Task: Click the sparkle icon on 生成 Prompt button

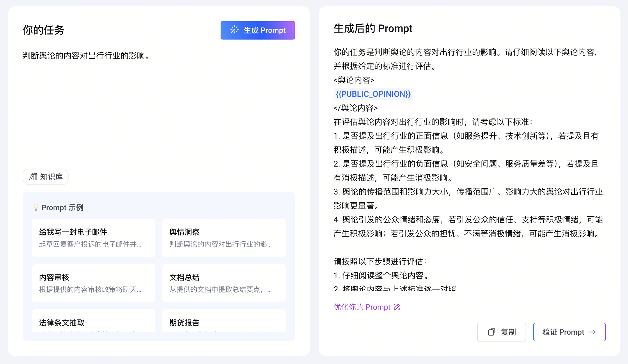Action: pos(235,30)
